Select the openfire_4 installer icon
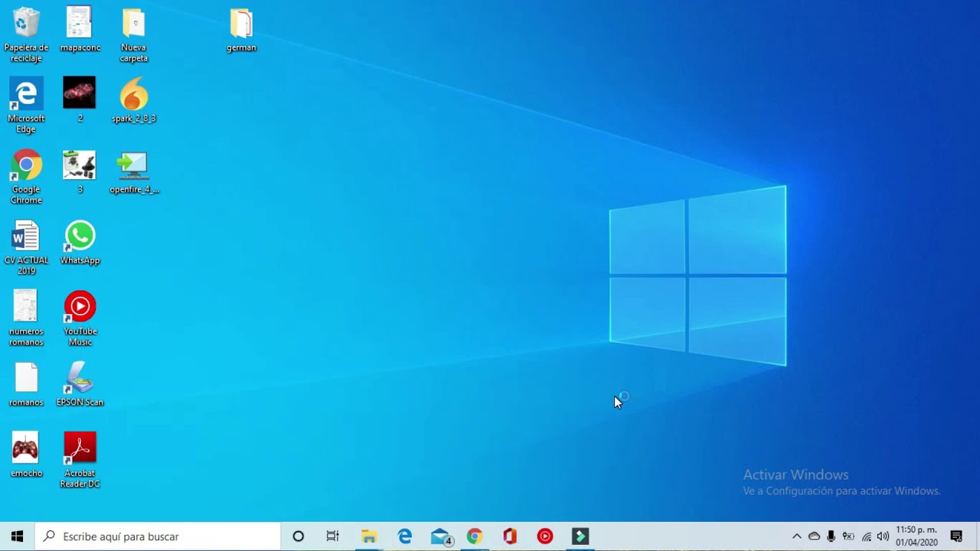The height and width of the screenshot is (551, 980). click(x=134, y=171)
